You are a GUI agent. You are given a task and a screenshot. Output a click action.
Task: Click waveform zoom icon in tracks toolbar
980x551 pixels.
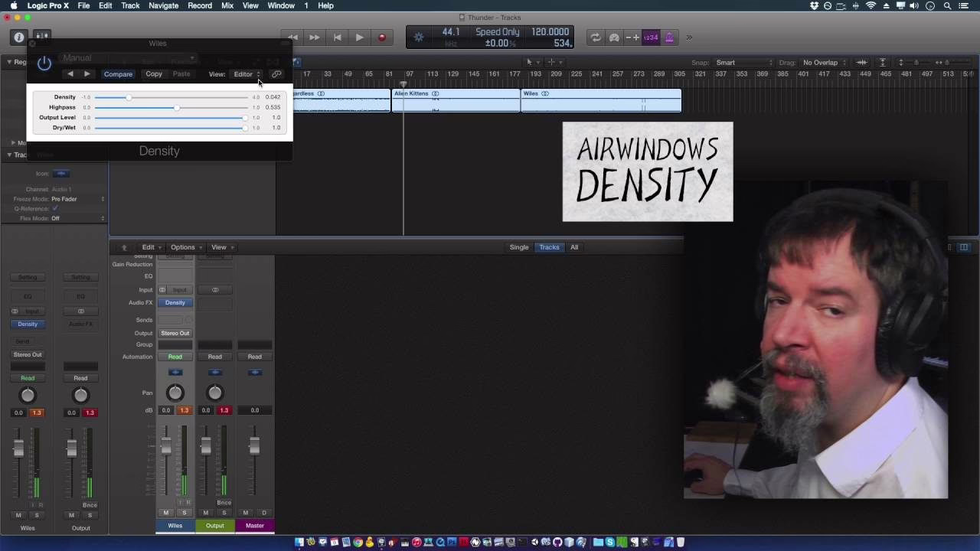coord(861,63)
